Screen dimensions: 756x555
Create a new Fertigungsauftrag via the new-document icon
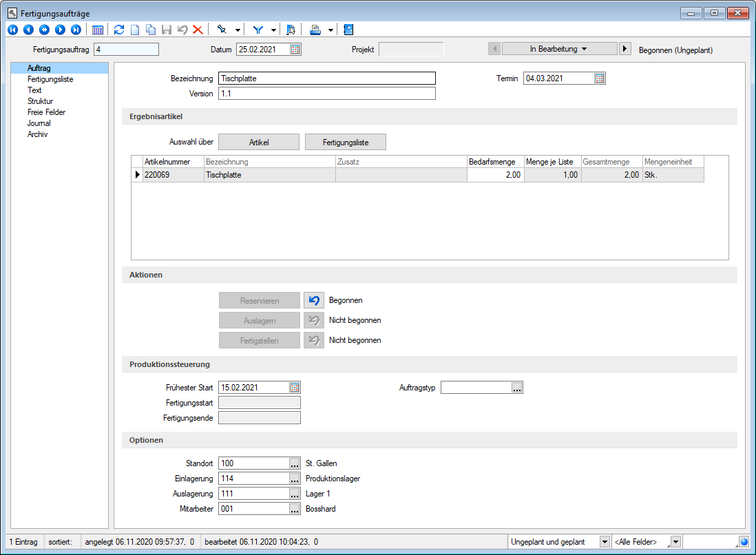(x=136, y=29)
